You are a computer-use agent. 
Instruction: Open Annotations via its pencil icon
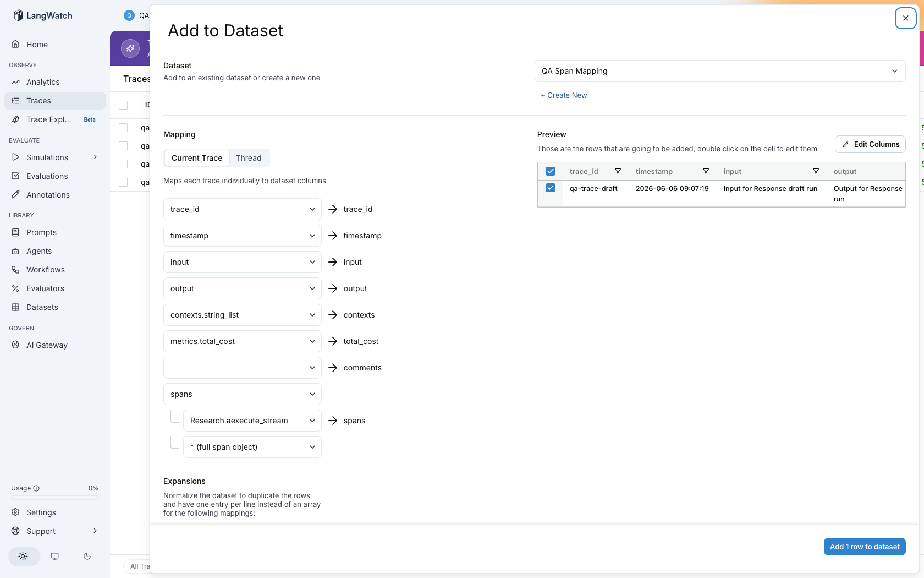click(15, 195)
